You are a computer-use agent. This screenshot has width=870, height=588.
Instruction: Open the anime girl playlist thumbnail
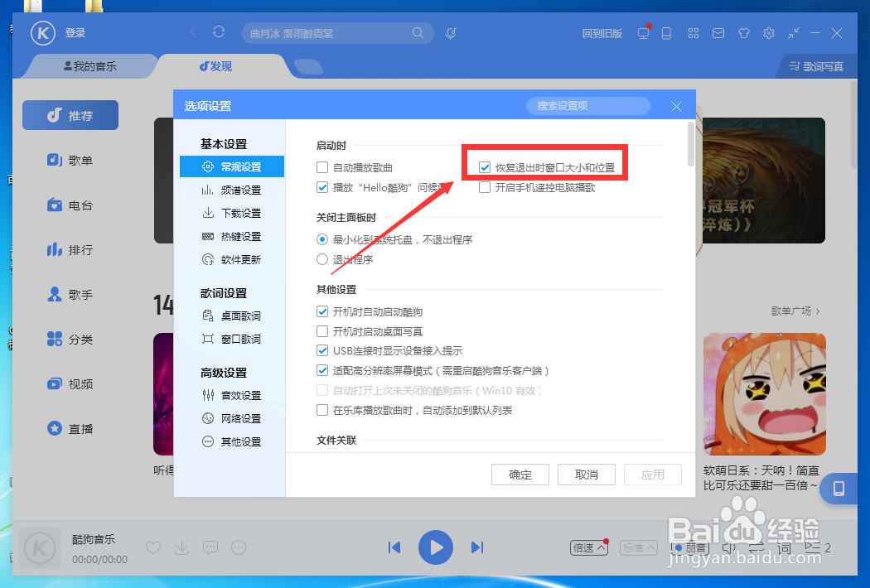pos(765,394)
